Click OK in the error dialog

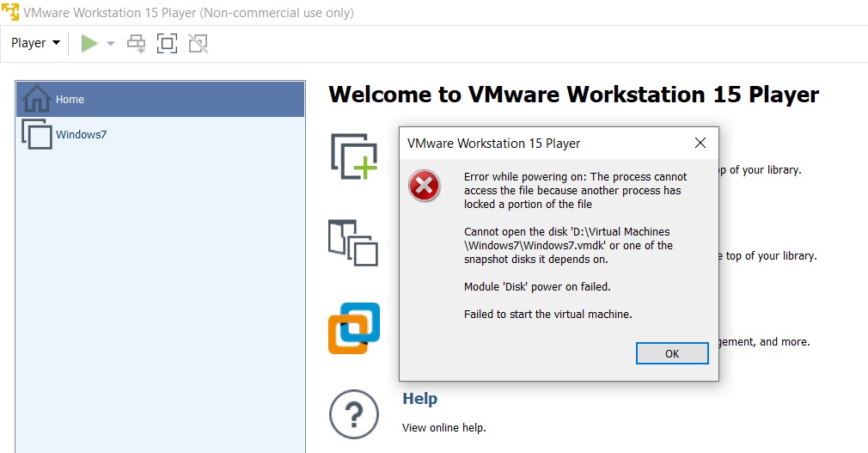point(672,353)
